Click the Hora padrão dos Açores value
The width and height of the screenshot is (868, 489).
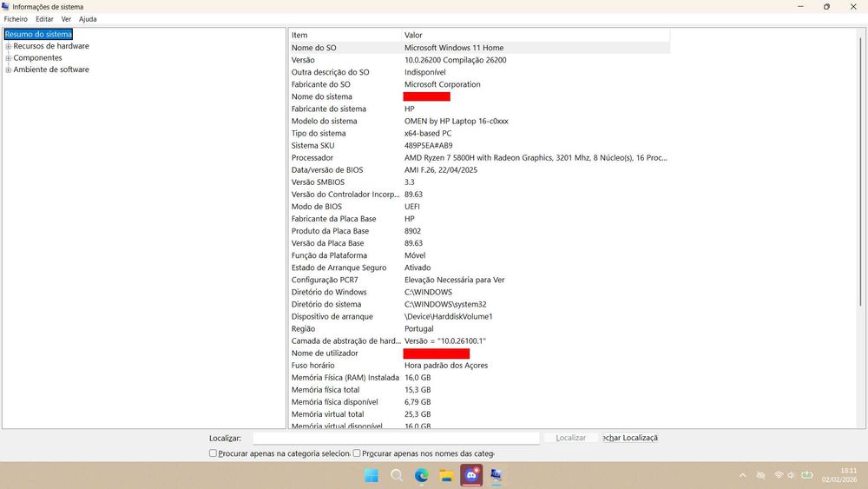pos(446,365)
